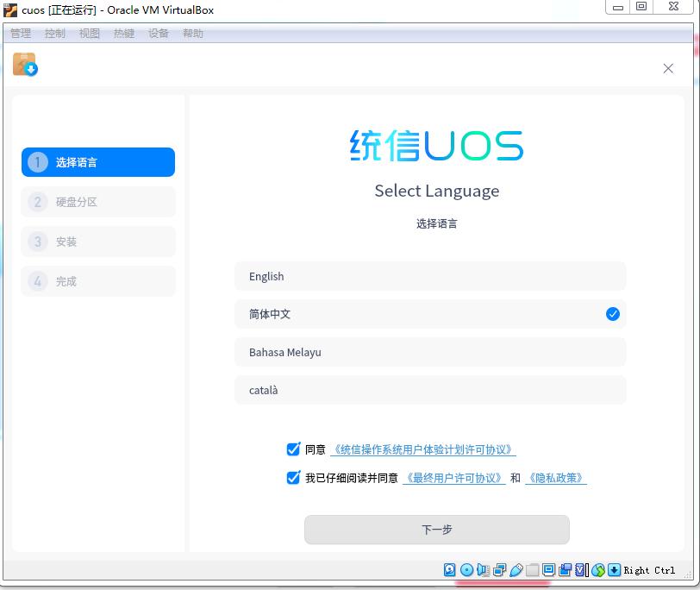
Task: Open the hard disk activity status icon
Action: click(448, 570)
